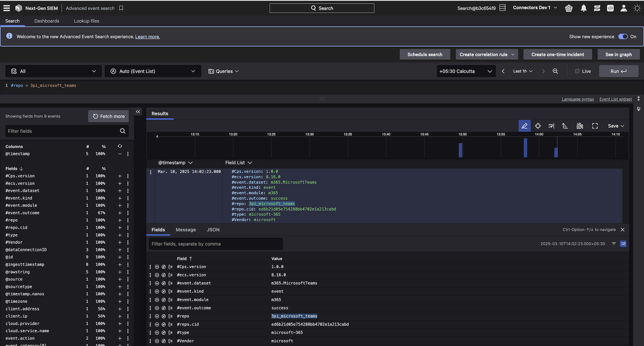The image size is (644, 346).
Task: Expand the Auto (Event List) dropdown
Action: tap(153, 71)
